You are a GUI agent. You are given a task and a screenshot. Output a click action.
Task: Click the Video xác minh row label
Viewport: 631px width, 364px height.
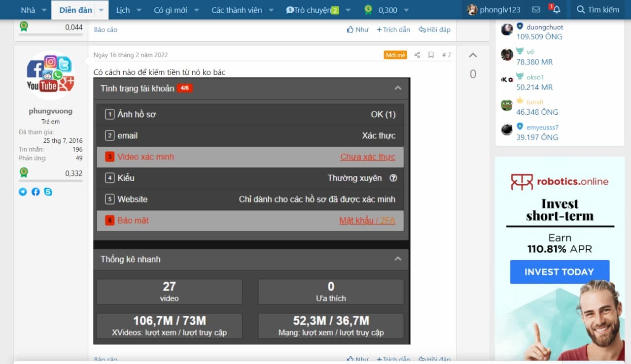coord(145,157)
